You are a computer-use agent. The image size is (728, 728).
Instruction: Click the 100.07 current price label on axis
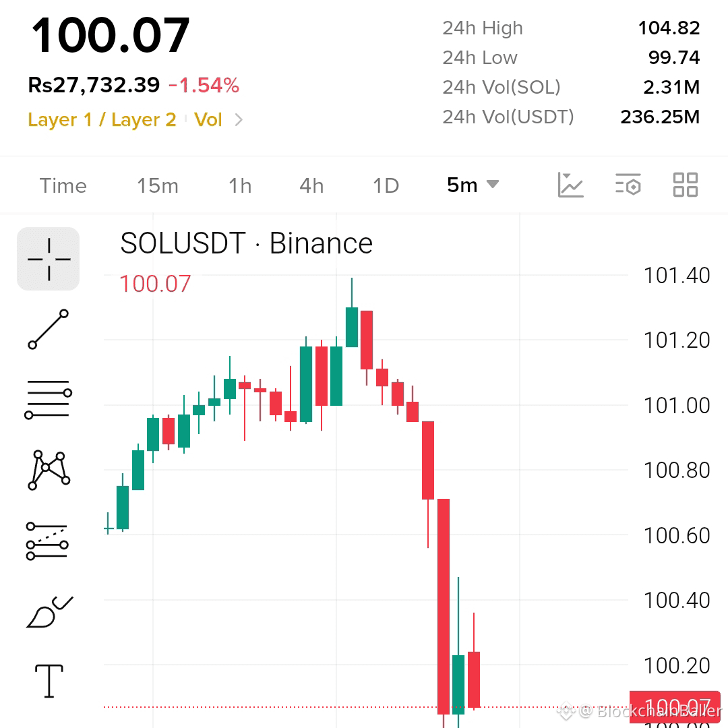point(675,706)
